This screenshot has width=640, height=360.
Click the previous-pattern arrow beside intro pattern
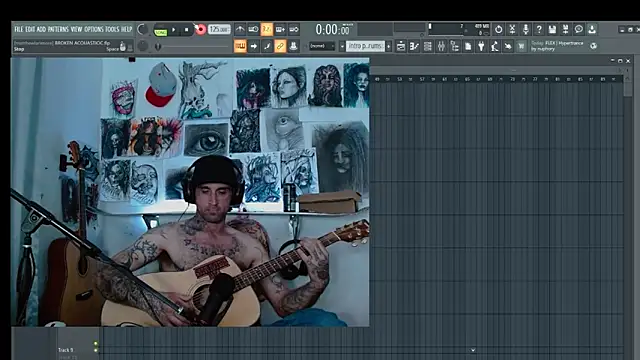[342, 46]
